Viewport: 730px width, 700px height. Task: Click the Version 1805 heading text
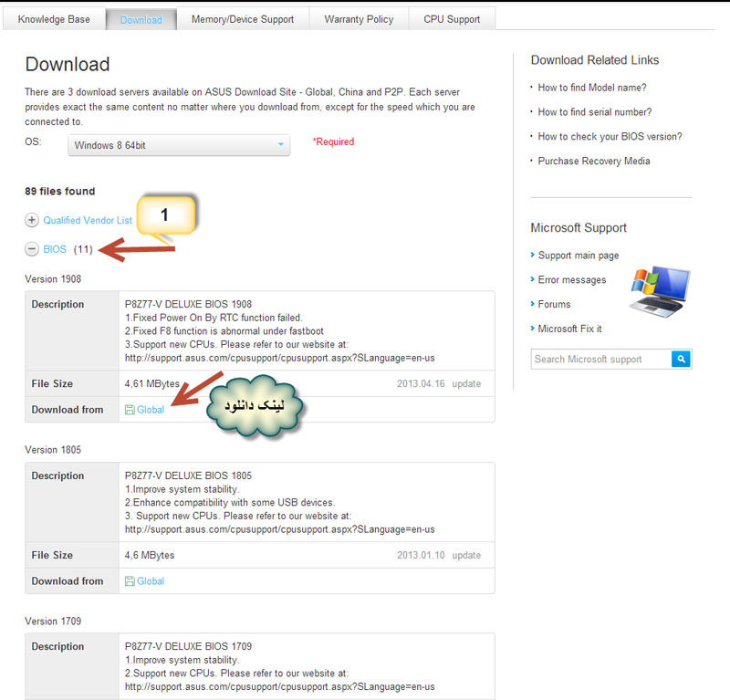coord(53,449)
